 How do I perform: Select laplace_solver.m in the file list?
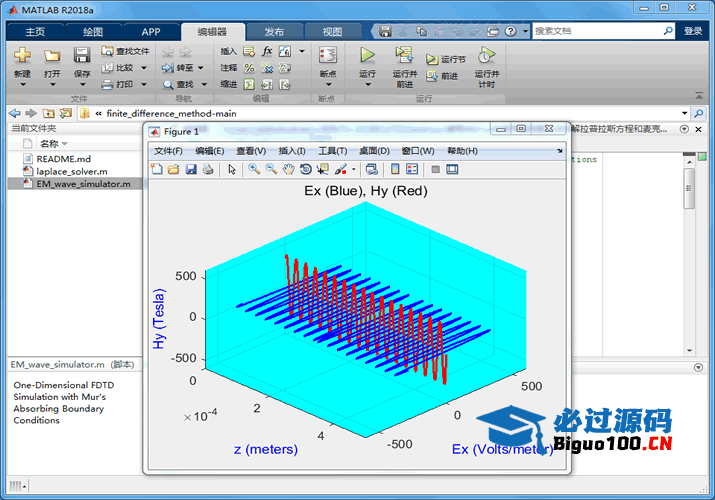click(x=72, y=171)
